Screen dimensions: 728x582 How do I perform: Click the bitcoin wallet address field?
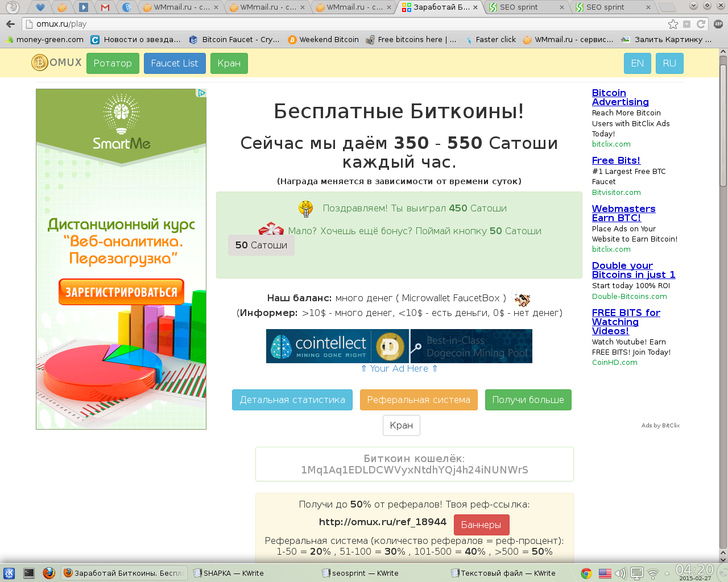point(415,464)
